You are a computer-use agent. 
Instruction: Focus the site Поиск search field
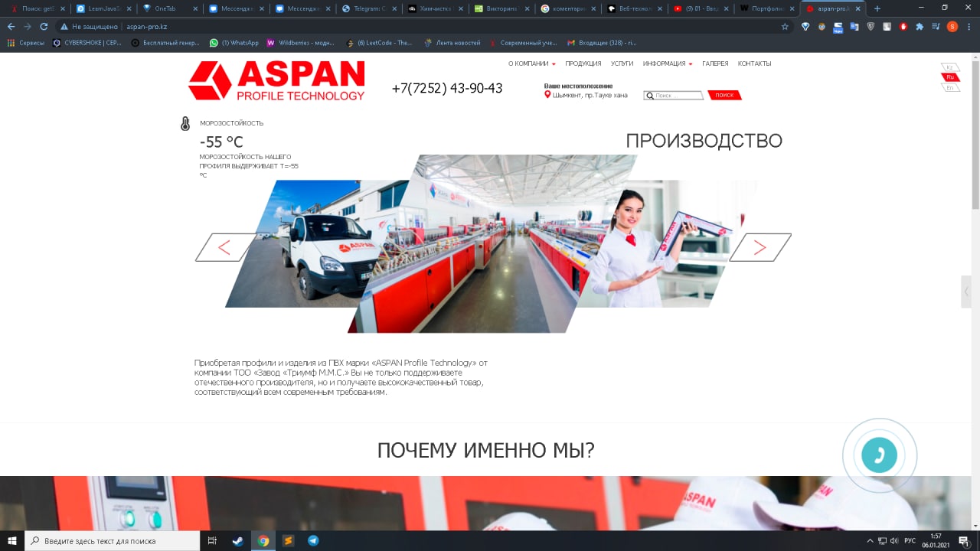click(674, 96)
